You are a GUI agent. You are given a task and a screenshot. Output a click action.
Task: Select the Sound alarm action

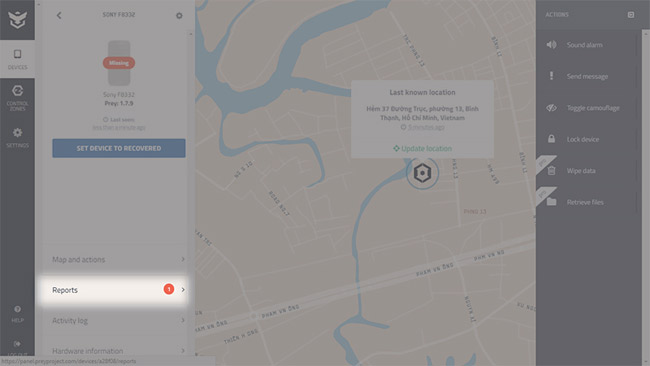(586, 45)
